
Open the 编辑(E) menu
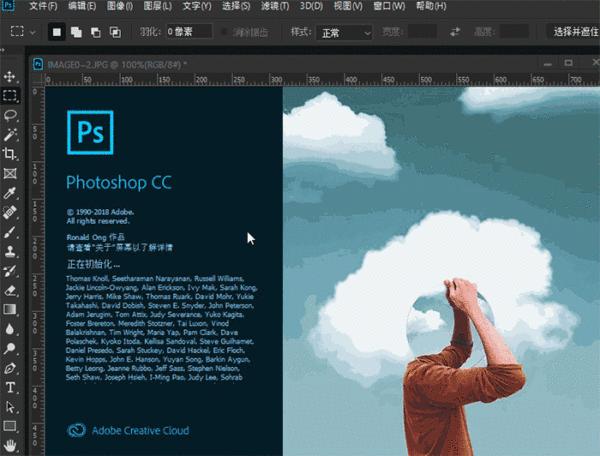pos(82,6)
